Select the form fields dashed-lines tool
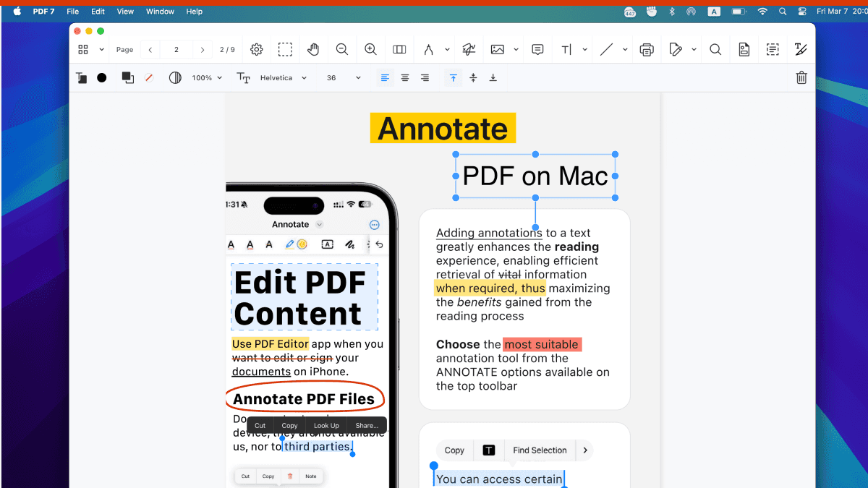This screenshot has width=868, height=488. pos(773,49)
